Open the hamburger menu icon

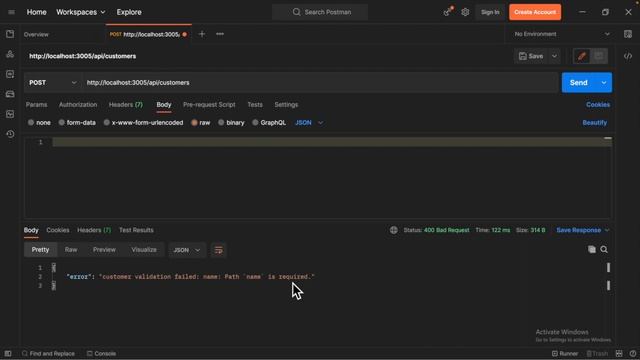(11, 12)
